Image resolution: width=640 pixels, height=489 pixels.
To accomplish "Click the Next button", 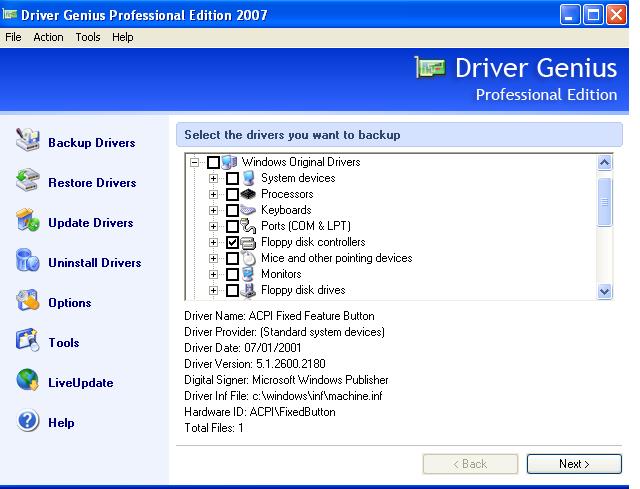I will 574,464.
